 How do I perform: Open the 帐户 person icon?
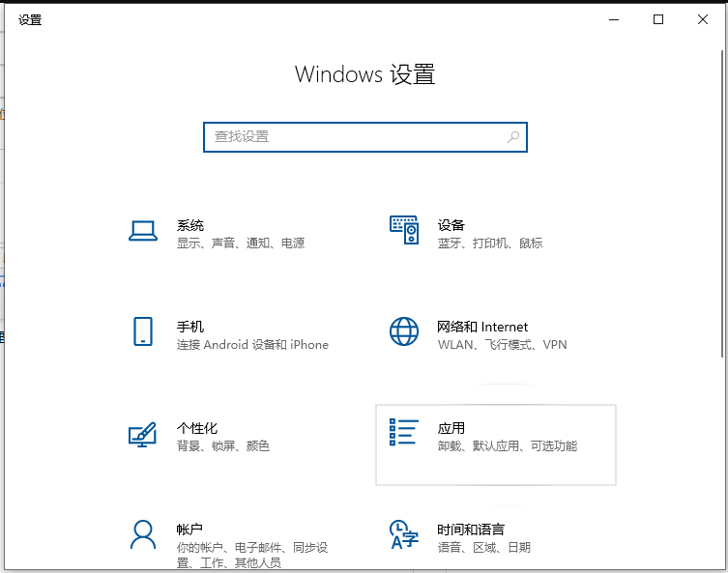tap(143, 534)
